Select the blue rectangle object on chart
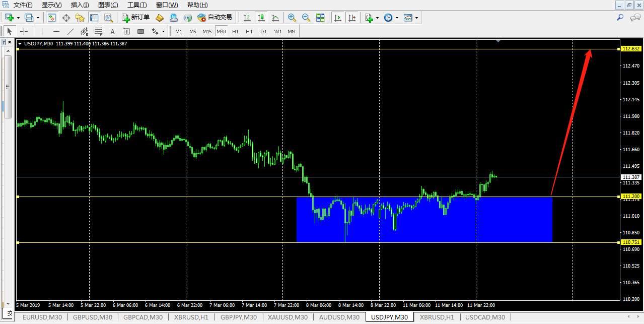644x324 pixels. [424, 220]
